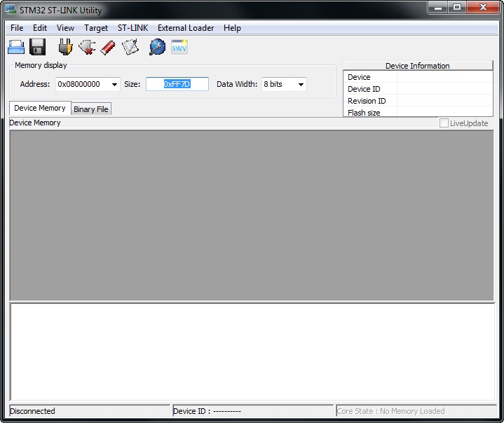Close the ST-LINK Utility window
The image size is (504, 423).
click(x=483, y=8)
